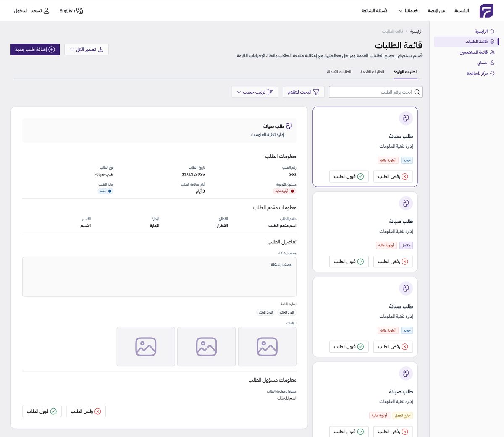Go to الرئيسية in the top navigation

[462, 11]
